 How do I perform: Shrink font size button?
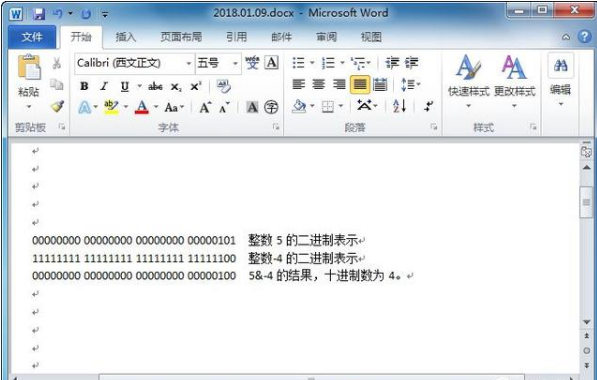[x=224, y=108]
